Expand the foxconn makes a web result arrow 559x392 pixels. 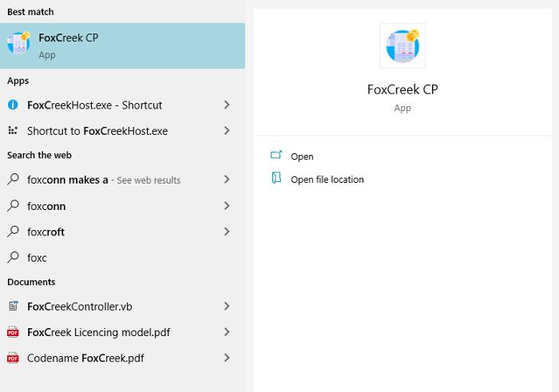click(x=227, y=180)
